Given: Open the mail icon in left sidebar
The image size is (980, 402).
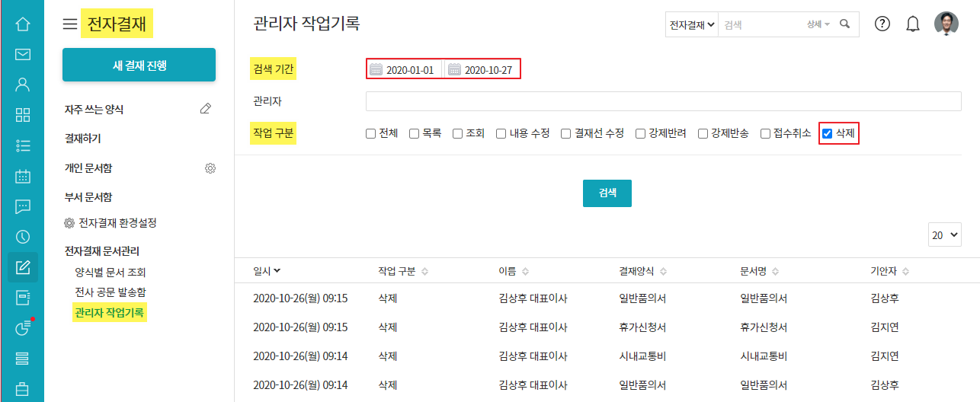Looking at the screenshot, I should point(22,54).
